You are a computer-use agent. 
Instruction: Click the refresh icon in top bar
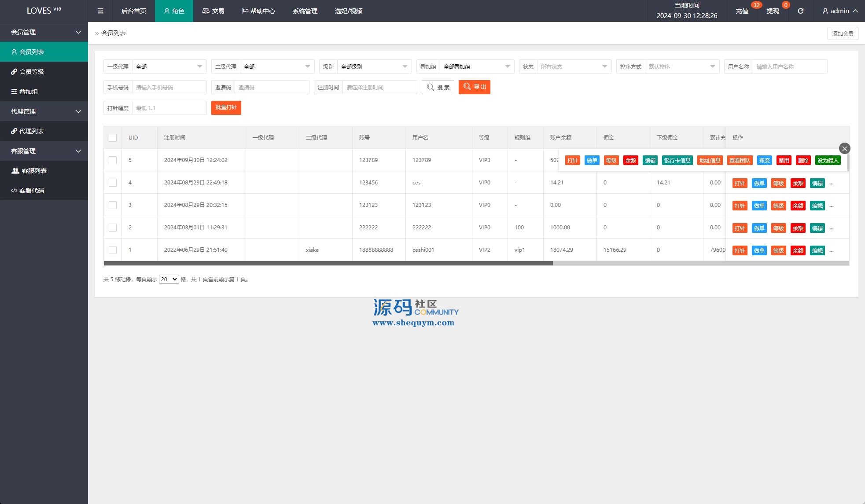pos(801,11)
